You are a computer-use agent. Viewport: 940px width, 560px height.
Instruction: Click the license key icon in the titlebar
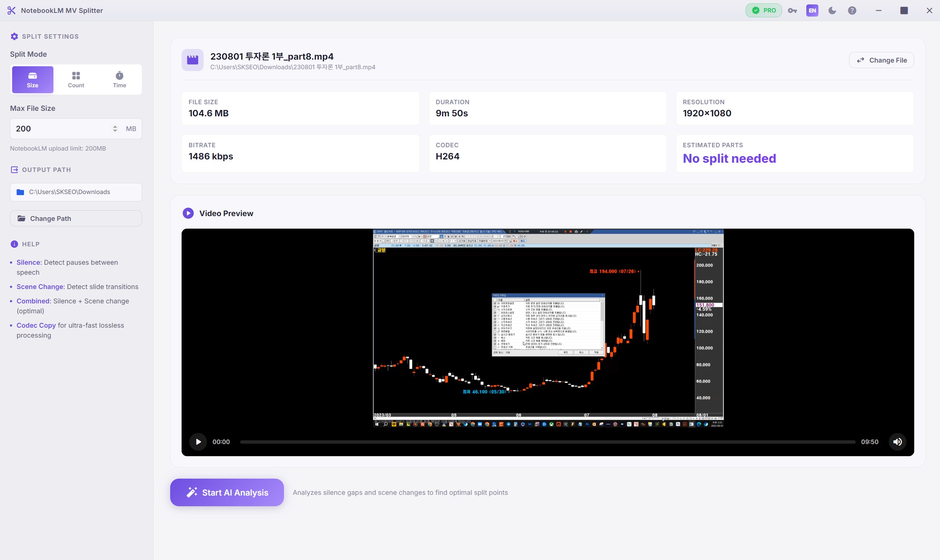[x=792, y=10]
